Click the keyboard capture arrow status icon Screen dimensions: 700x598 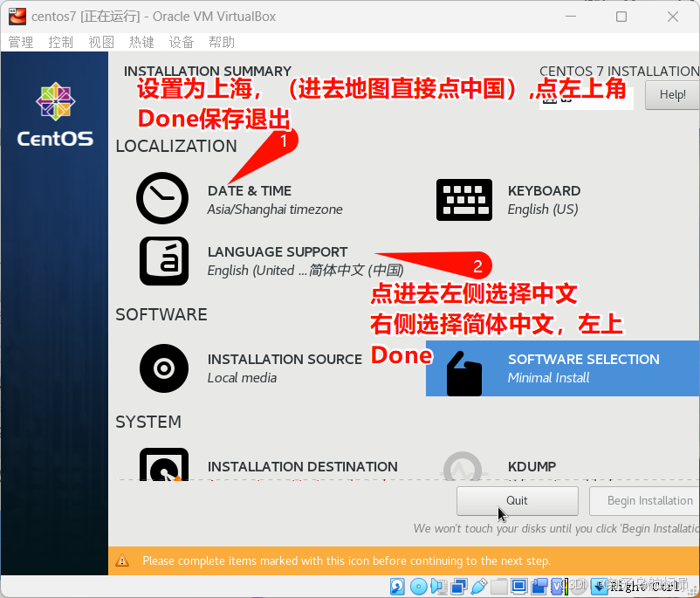click(x=599, y=586)
